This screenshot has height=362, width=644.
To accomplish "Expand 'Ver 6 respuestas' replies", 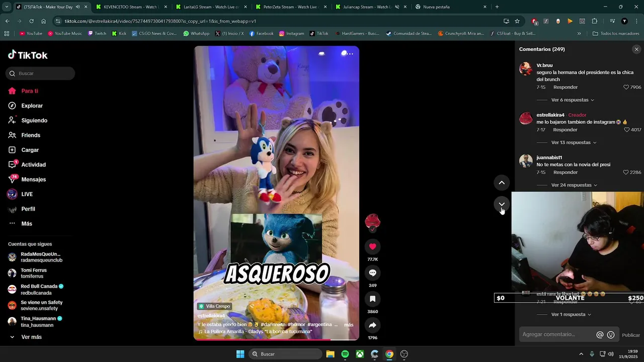I will [x=573, y=100].
